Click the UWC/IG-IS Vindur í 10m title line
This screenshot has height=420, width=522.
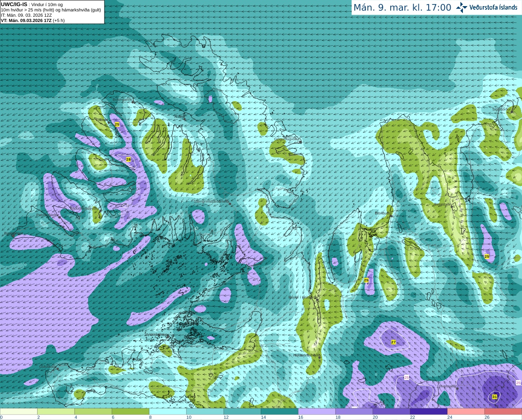point(32,4)
